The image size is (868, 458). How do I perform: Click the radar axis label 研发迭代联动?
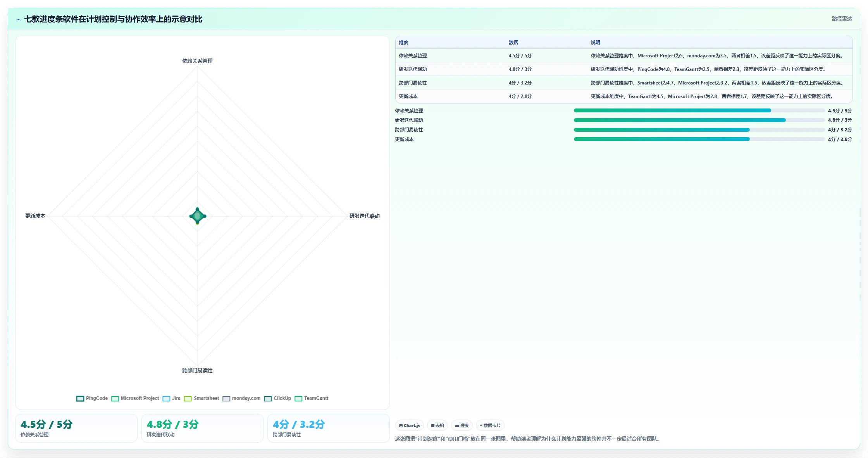365,216
